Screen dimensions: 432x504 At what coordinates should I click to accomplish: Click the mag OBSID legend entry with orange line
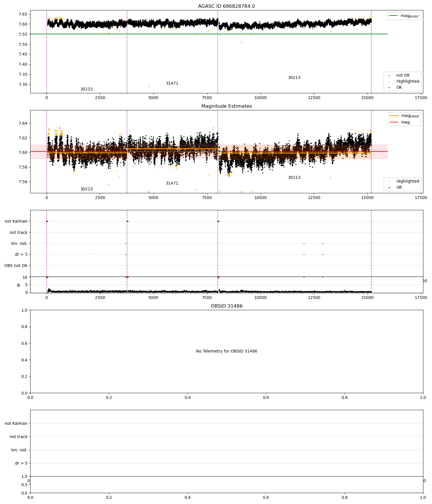pos(404,116)
